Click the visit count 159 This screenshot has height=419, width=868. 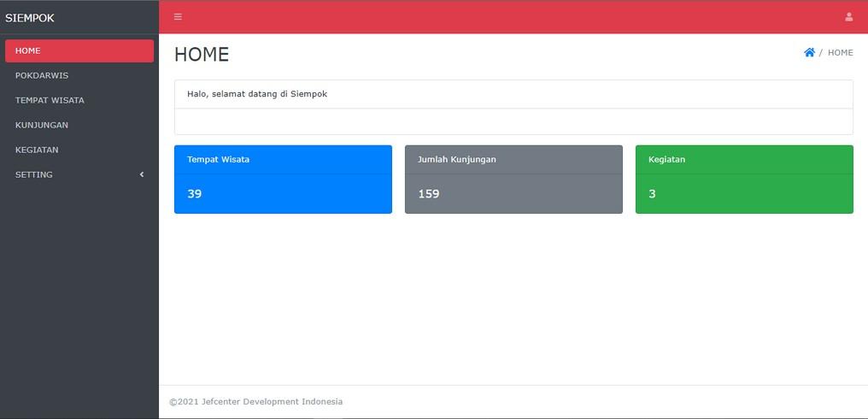pos(429,194)
